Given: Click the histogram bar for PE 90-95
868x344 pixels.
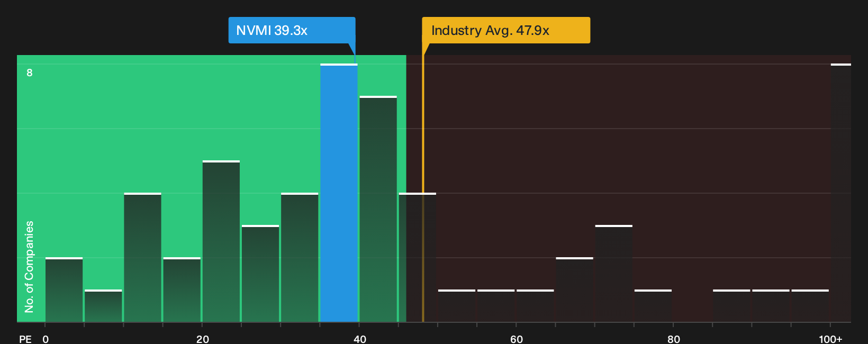Looking at the screenshot, I should tap(771, 306).
